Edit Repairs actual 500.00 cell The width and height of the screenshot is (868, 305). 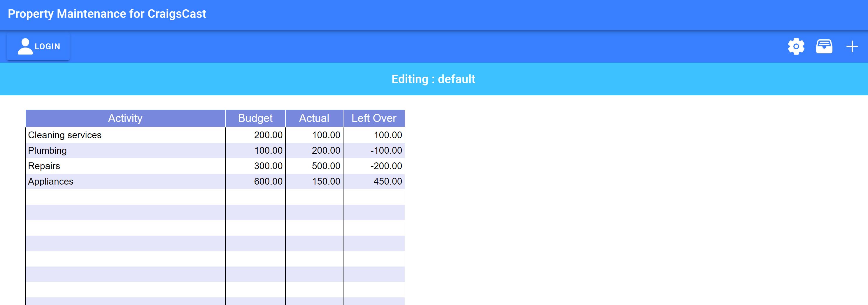pyautogui.click(x=314, y=166)
